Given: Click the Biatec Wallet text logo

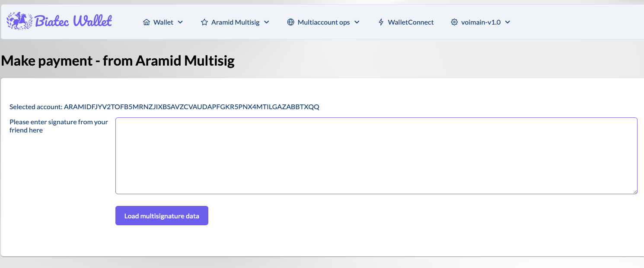Looking at the screenshot, I should (x=73, y=21).
